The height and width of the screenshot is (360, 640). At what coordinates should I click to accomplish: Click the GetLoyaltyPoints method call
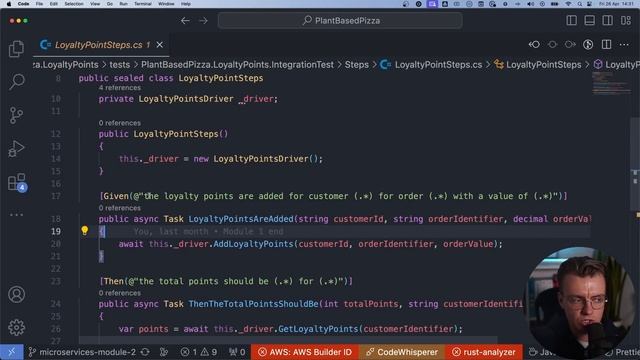point(318,329)
